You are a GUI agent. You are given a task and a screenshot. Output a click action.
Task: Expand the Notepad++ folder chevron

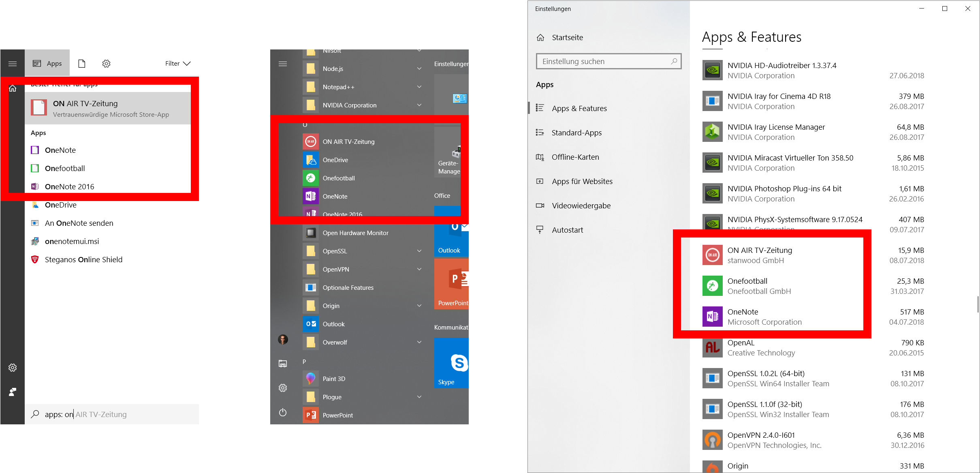point(419,87)
